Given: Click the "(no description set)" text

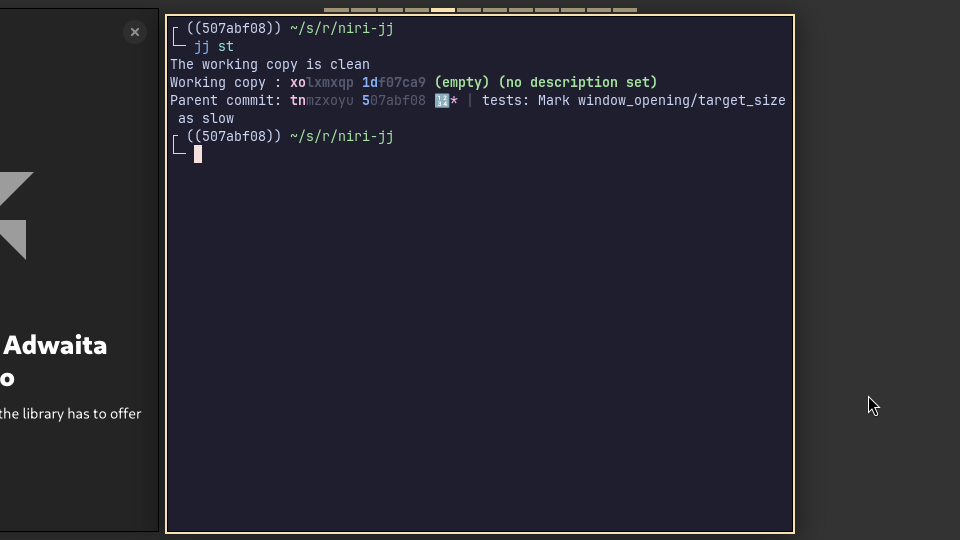Looking at the screenshot, I should 578,83.
